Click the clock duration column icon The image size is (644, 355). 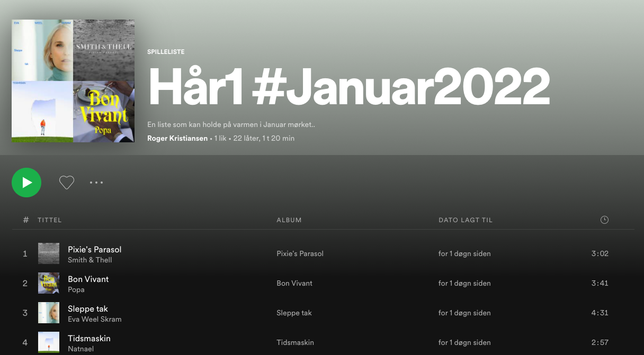click(604, 220)
